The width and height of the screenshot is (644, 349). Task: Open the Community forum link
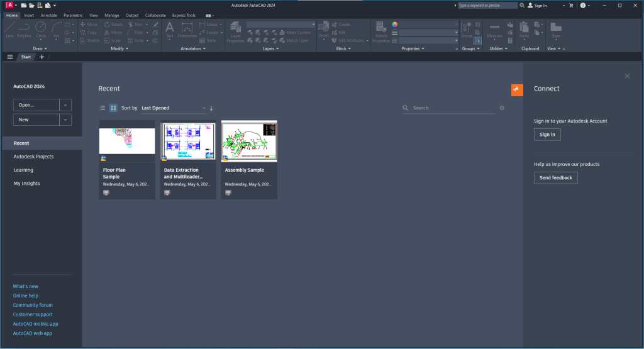click(x=33, y=305)
